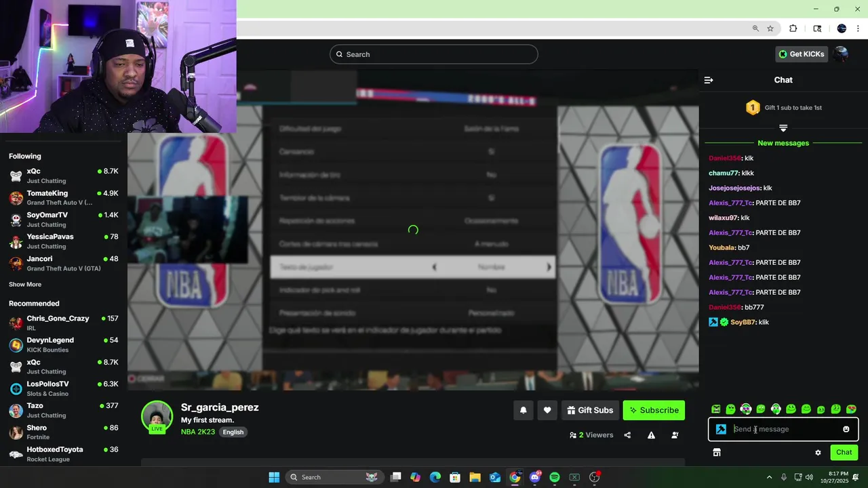Open YessicaPavas channel avatar
Screen dimensions: 868x488
(16, 241)
